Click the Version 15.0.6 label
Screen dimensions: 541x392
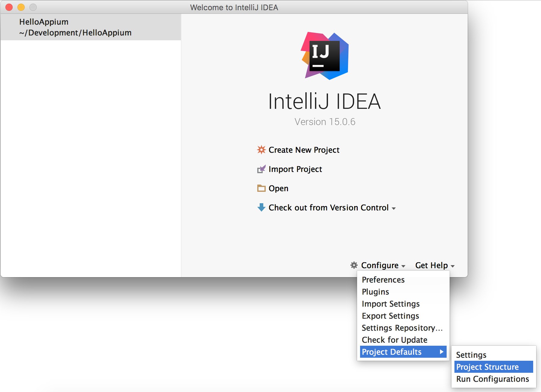tap(325, 122)
